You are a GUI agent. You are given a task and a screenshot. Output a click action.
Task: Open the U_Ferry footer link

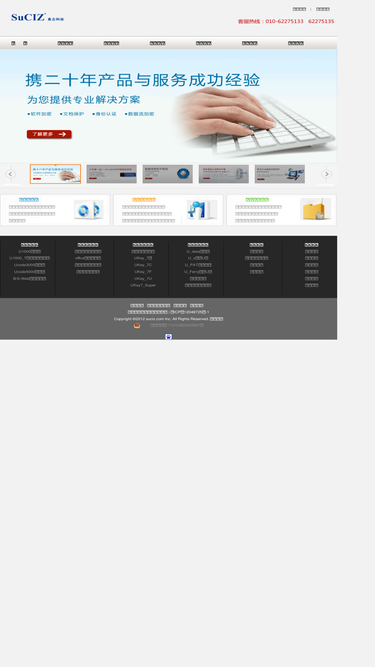198,272
